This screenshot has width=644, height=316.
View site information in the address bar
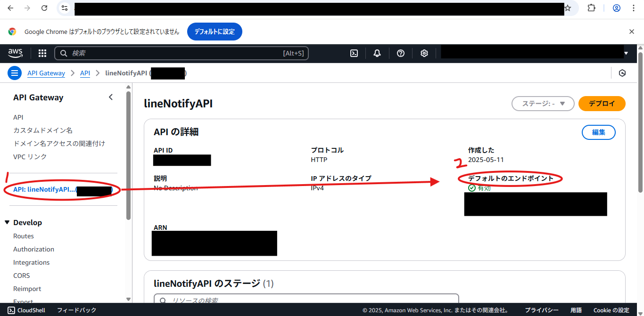(65, 8)
